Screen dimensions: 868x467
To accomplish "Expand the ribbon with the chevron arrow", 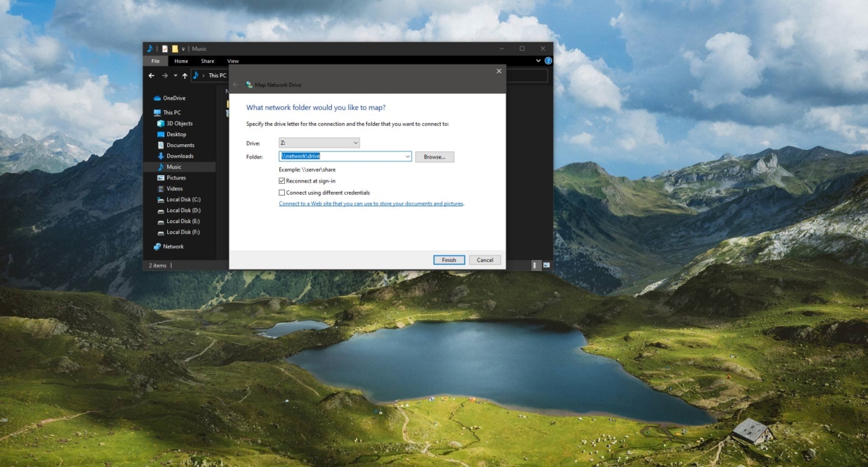I will (537, 61).
